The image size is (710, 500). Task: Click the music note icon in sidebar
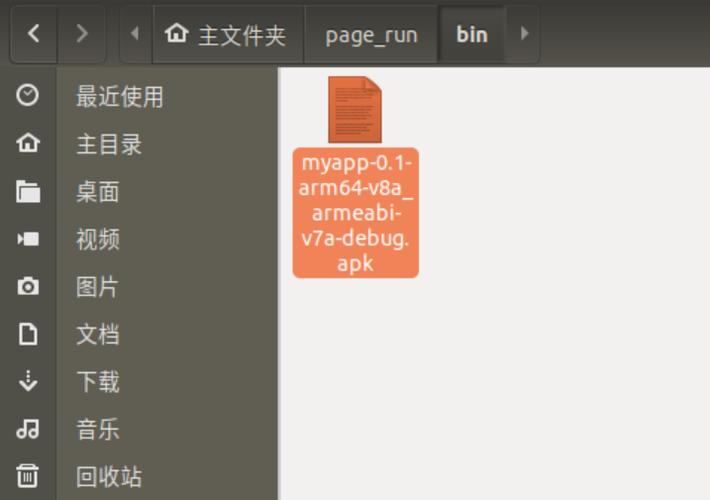(28, 428)
